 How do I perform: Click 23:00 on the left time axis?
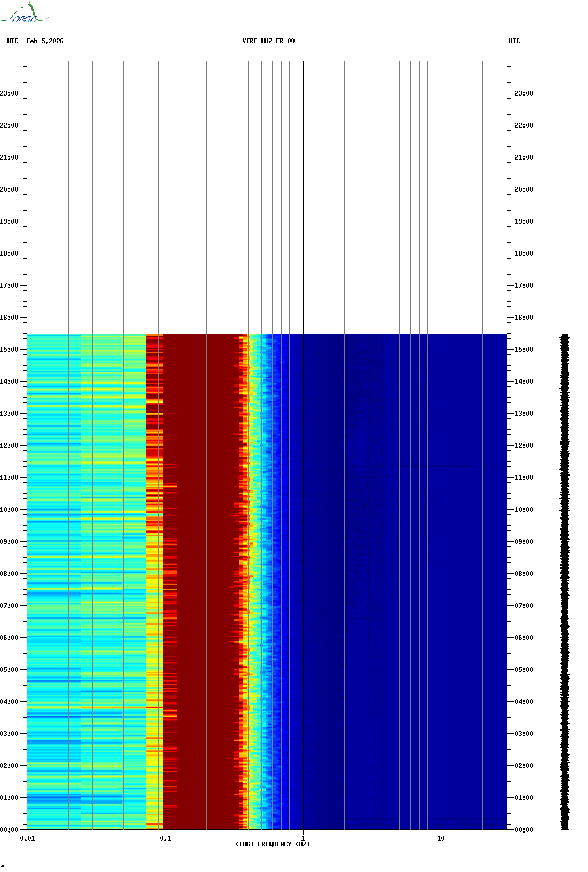tap(9, 93)
